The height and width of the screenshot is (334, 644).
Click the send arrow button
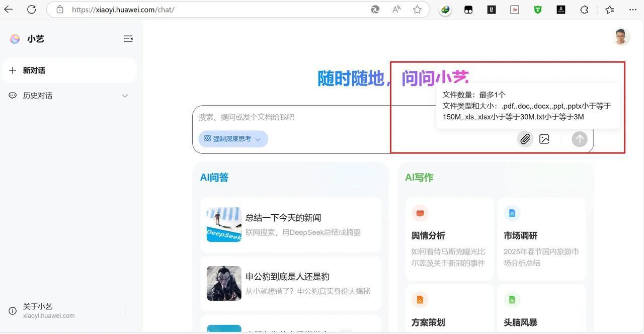tap(580, 139)
